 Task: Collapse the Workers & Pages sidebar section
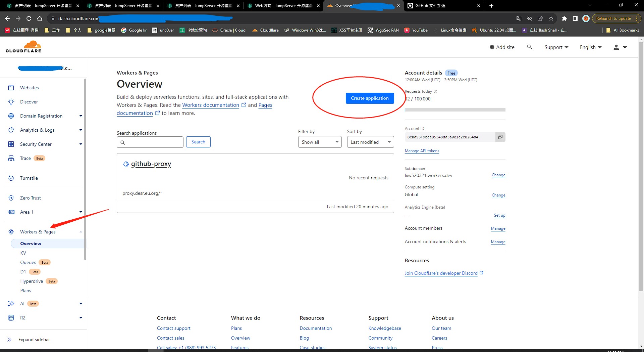(x=80, y=232)
